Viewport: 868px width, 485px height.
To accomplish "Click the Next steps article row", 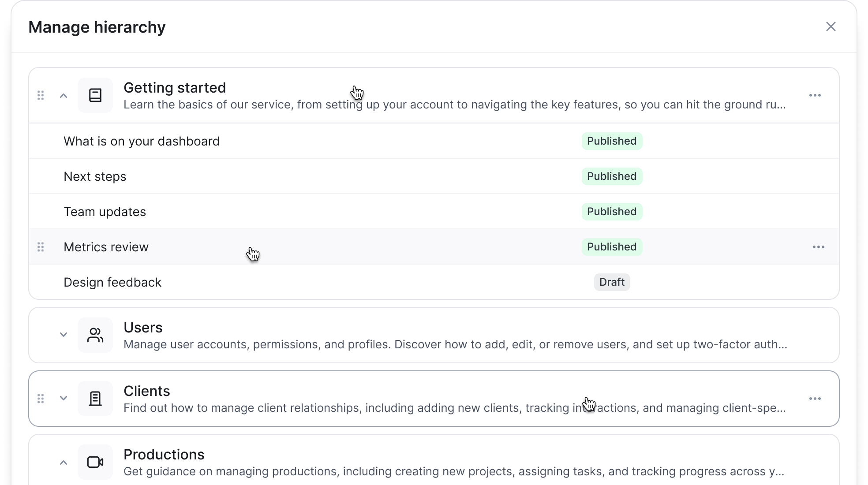I will (95, 176).
